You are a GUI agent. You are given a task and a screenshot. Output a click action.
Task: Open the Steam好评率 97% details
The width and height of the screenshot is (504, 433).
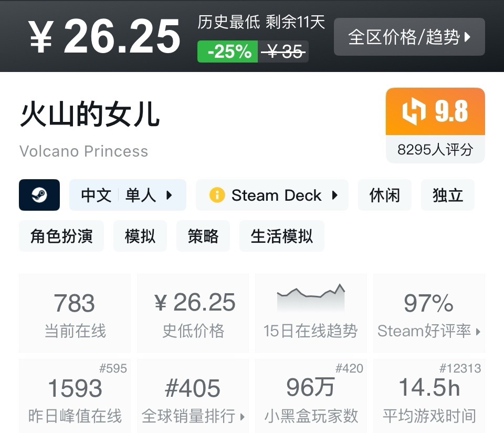coord(428,313)
